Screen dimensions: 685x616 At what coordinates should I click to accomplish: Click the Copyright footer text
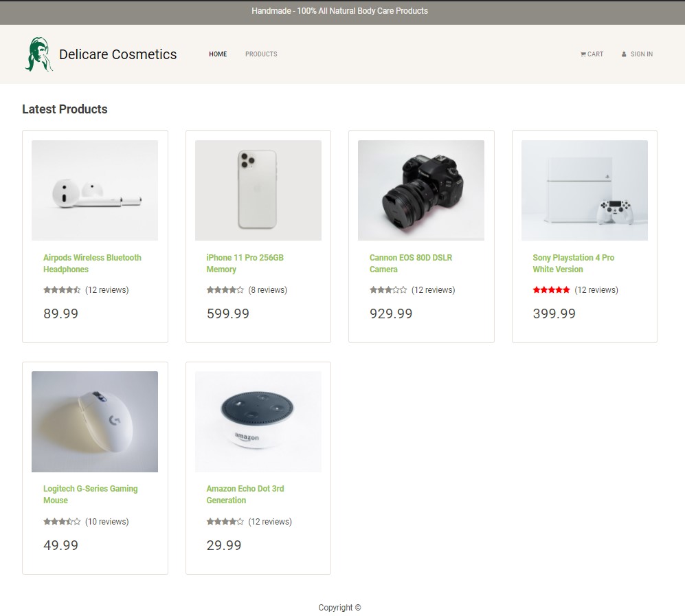(339, 607)
